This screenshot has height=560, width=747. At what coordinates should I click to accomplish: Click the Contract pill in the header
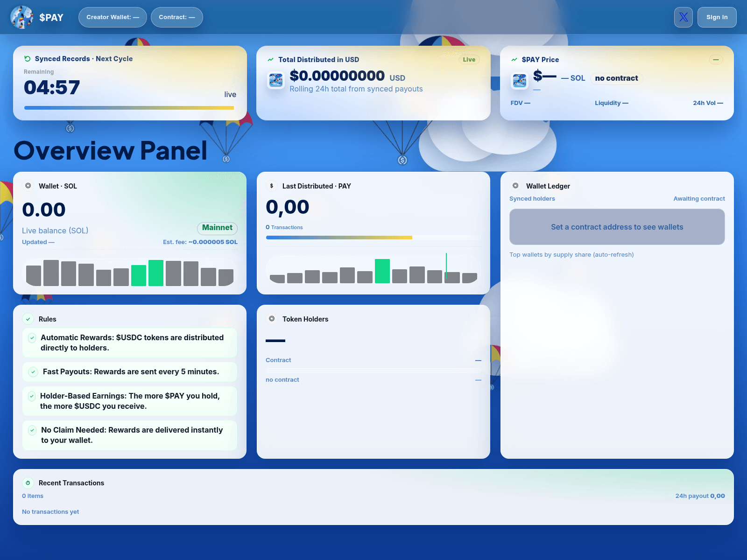(177, 17)
